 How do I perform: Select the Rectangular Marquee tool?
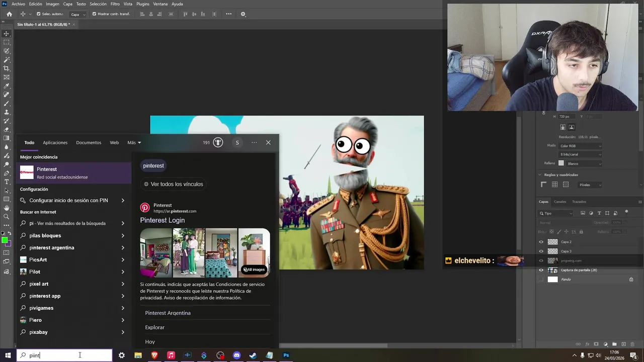[x=7, y=42]
